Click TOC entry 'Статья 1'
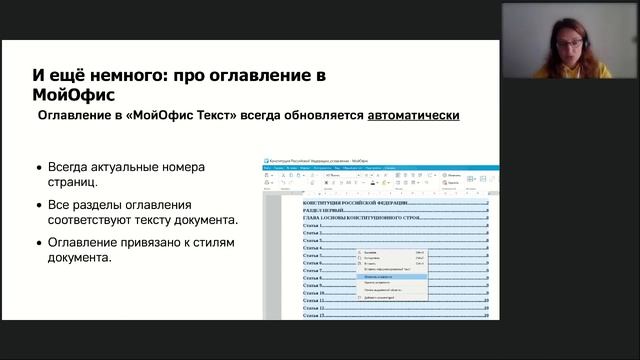 click(x=396, y=225)
